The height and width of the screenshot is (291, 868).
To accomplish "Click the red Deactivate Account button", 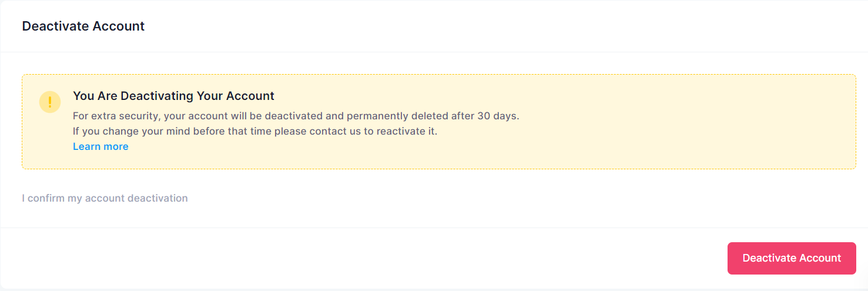I will click(x=792, y=258).
